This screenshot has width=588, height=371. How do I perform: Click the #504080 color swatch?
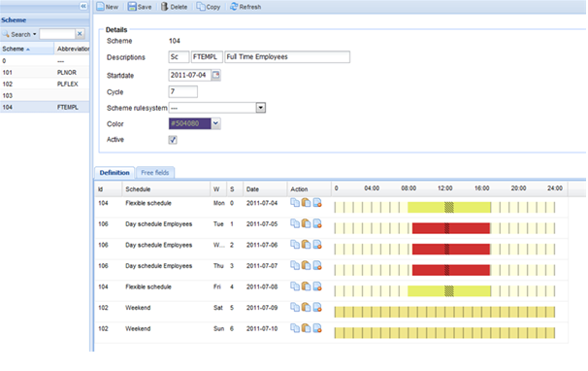(190, 123)
